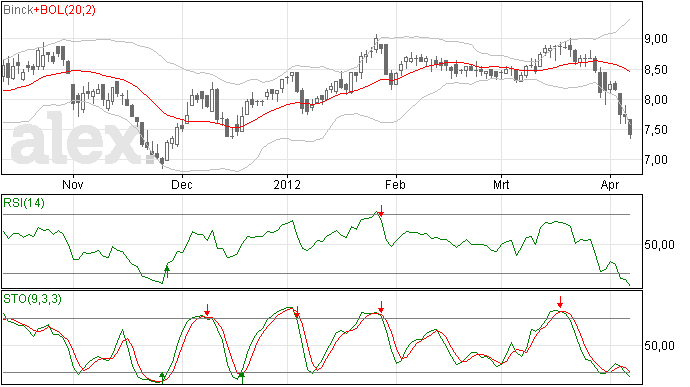Click the Binck chart title label

click(x=18, y=10)
